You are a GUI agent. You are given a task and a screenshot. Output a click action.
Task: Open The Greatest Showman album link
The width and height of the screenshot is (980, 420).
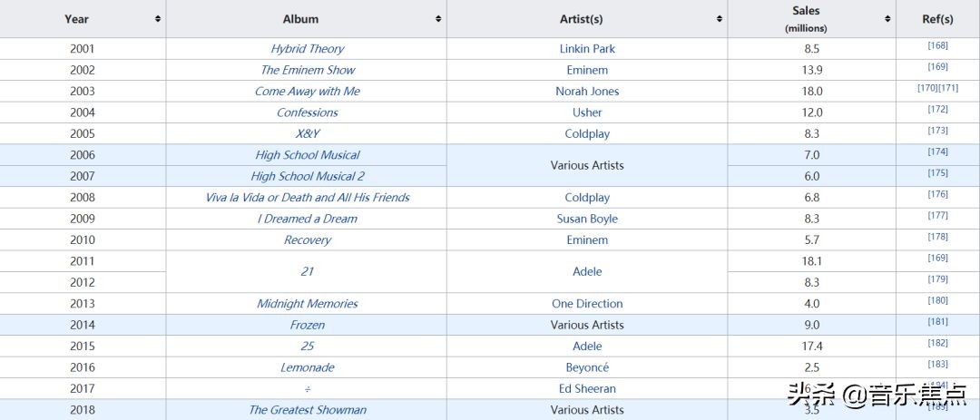[x=307, y=410]
